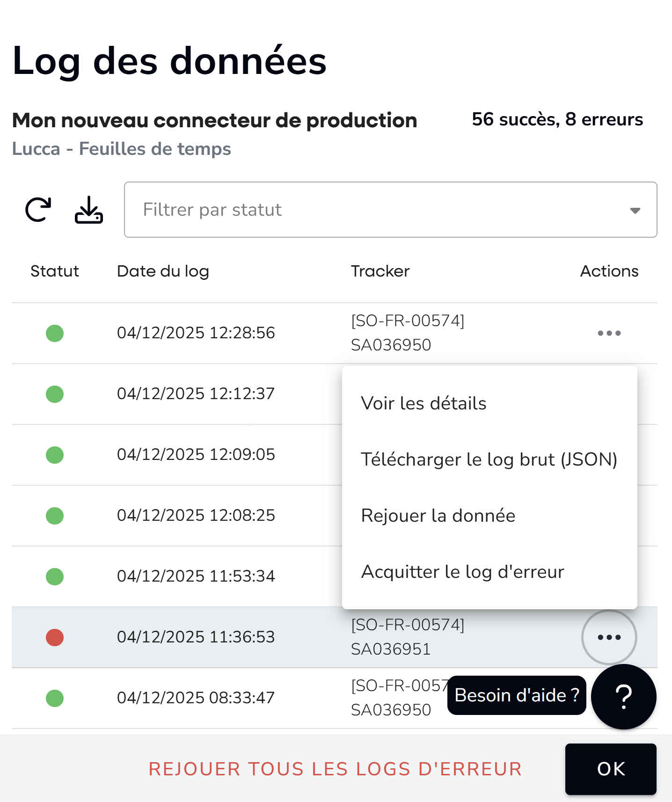Choose Télécharger le log brut (JSON)
This screenshot has width=672, height=802.
pyautogui.click(x=489, y=459)
